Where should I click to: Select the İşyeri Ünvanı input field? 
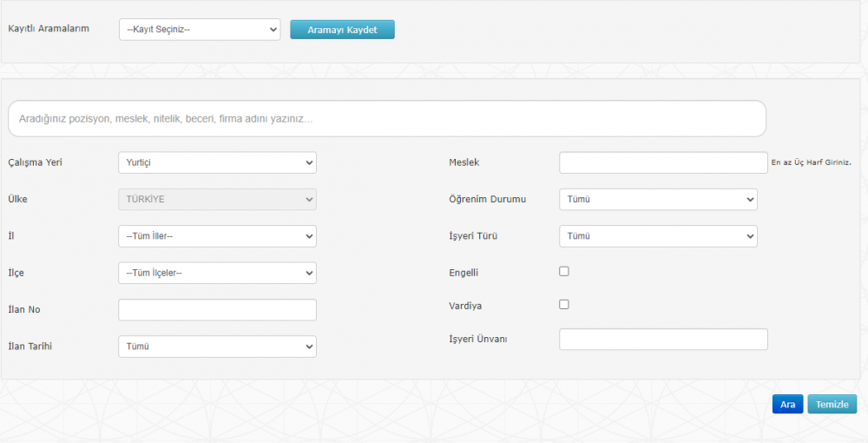tap(663, 339)
